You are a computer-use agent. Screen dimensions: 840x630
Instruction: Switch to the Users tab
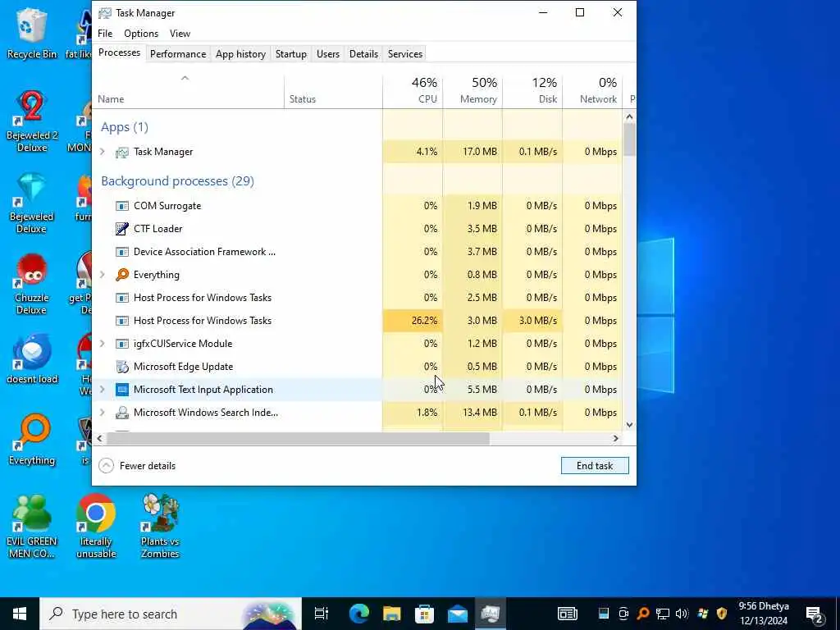(328, 54)
